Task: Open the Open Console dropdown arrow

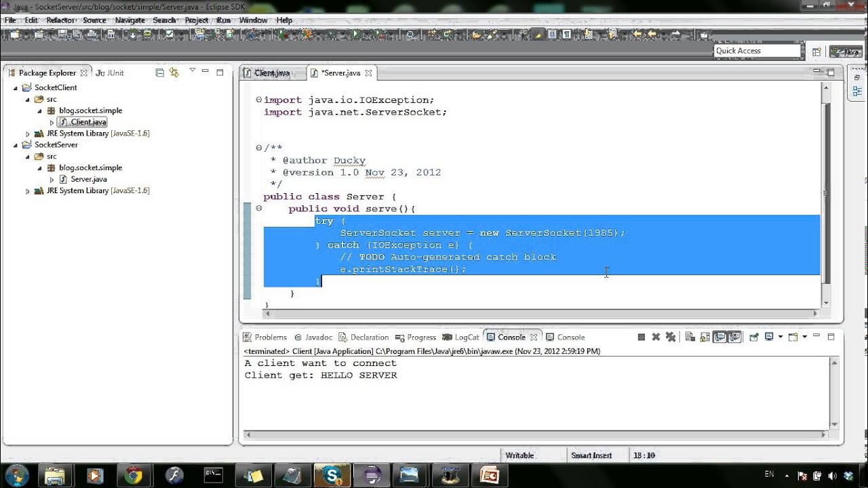Action: point(804,337)
